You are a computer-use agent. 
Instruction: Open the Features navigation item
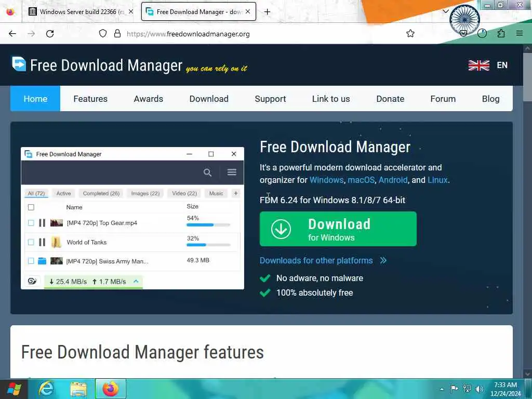[90, 99]
